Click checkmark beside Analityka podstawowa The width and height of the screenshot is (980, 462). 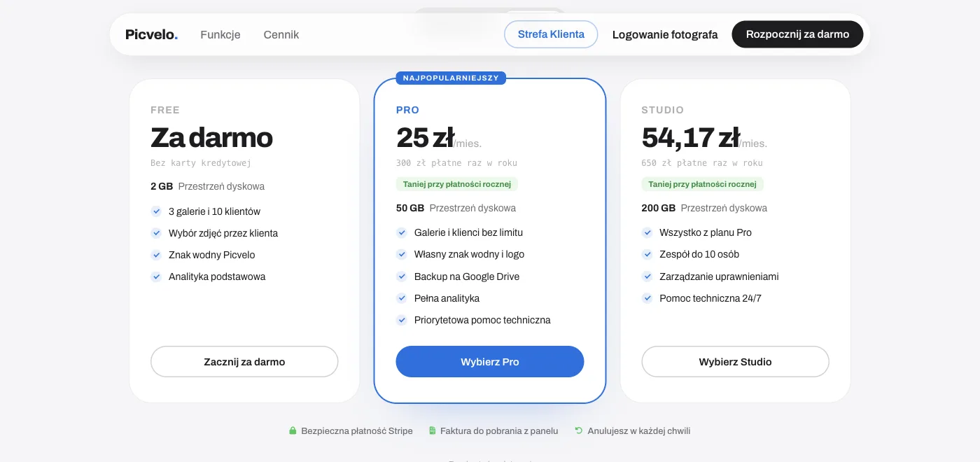point(156,276)
